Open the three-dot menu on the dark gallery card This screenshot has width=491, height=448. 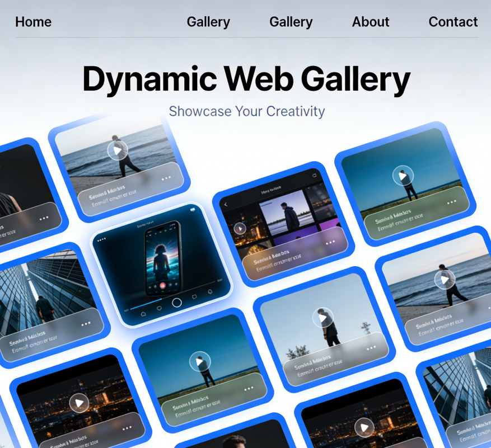[330, 242]
